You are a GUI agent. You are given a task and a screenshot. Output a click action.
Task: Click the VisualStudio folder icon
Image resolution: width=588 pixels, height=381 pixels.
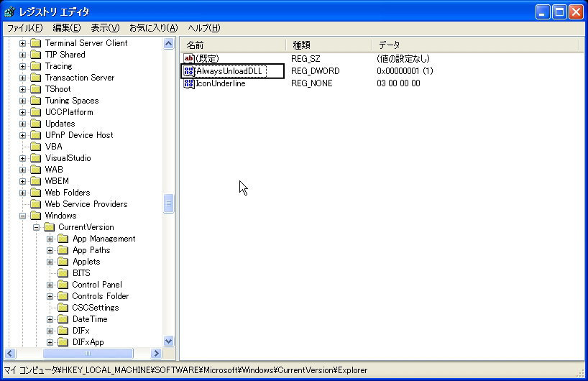(36, 158)
